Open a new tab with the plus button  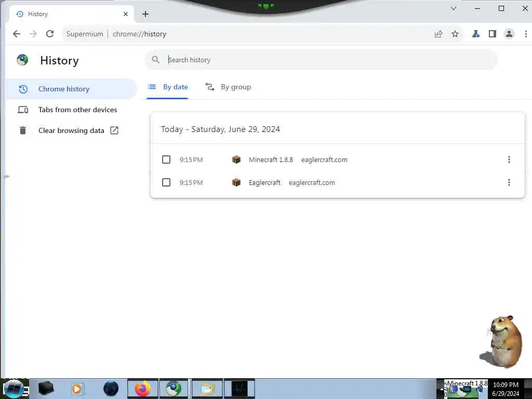coord(145,14)
